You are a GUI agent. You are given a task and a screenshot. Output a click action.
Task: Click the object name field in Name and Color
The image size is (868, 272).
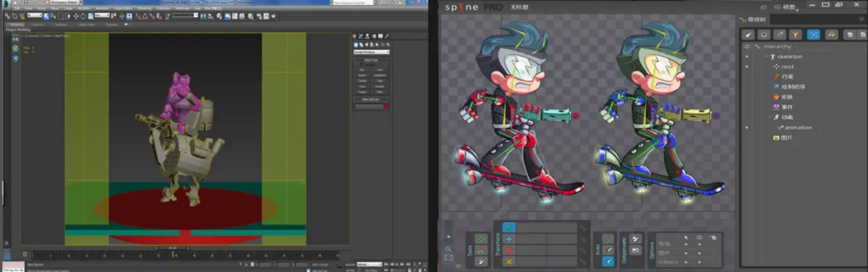[369, 106]
